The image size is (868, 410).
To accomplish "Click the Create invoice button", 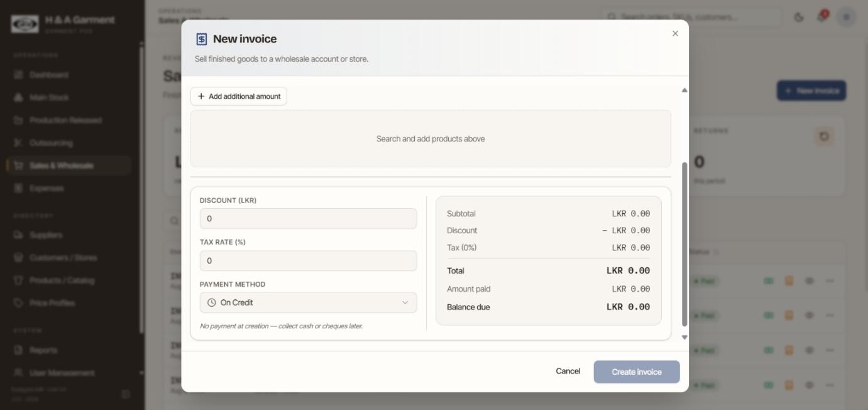I will tap(637, 372).
